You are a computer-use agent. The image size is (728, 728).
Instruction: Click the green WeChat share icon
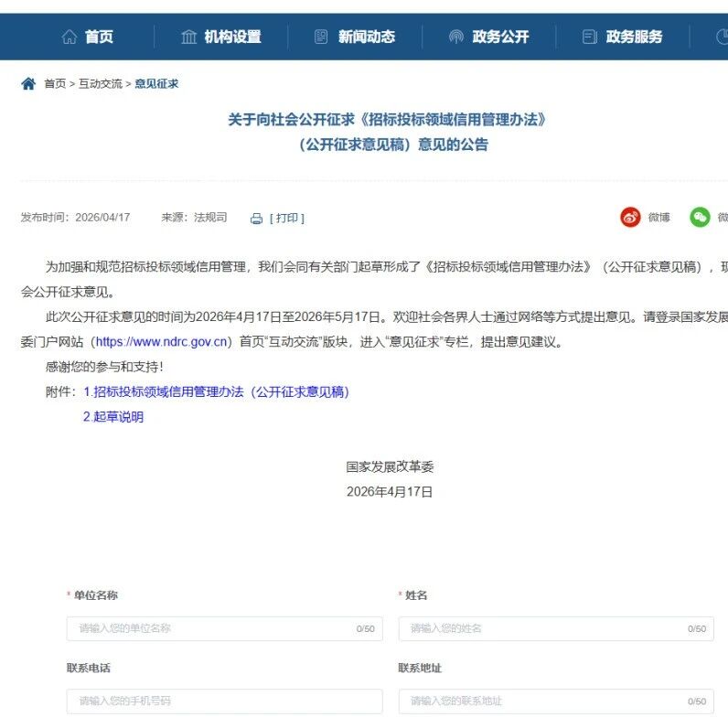tap(700, 218)
